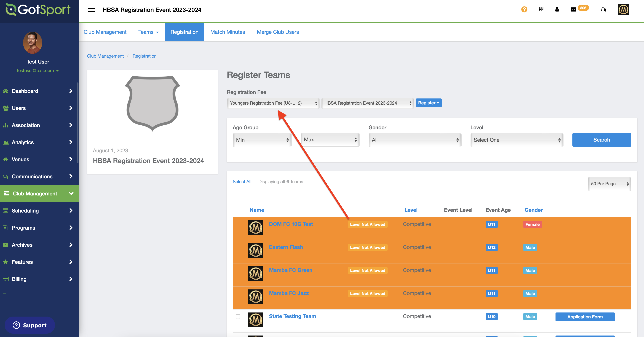The image size is (644, 337).
Task: Open the Age Group Max dropdown
Action: click(x=330, y=140)
